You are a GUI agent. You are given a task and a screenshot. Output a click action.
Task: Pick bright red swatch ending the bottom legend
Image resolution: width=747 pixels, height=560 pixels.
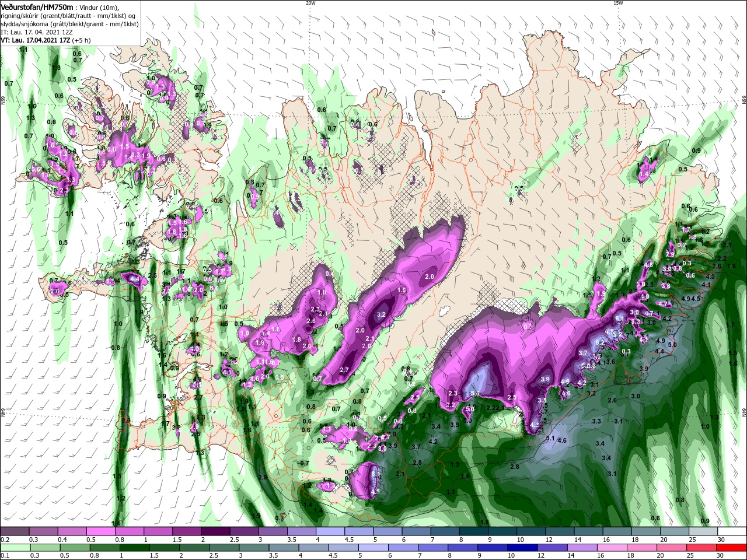732,548
